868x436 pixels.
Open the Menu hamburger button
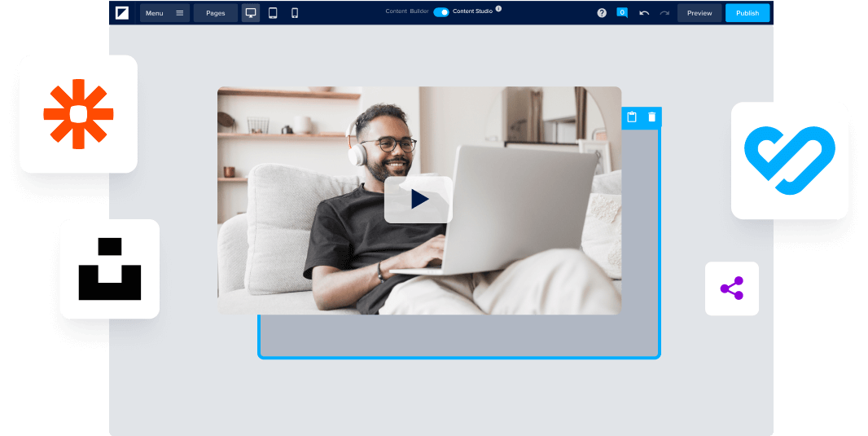[x=164, y=13]
